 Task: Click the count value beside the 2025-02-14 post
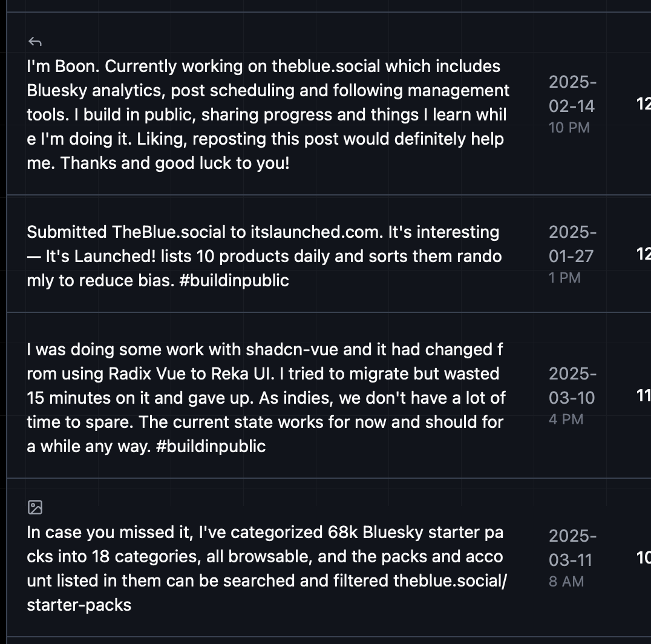(644, 104)
